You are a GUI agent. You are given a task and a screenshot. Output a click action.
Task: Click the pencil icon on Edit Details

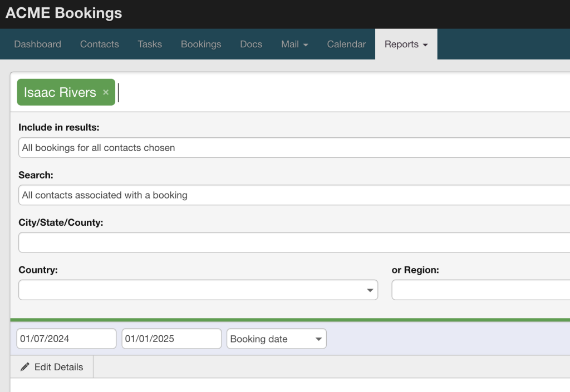tap(25, 367)
